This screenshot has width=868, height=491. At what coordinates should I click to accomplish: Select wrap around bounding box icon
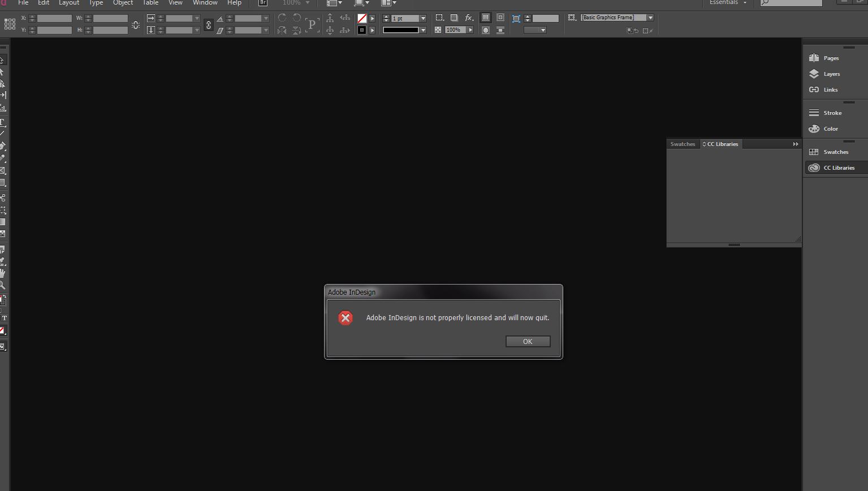click(x=500, y=18)
